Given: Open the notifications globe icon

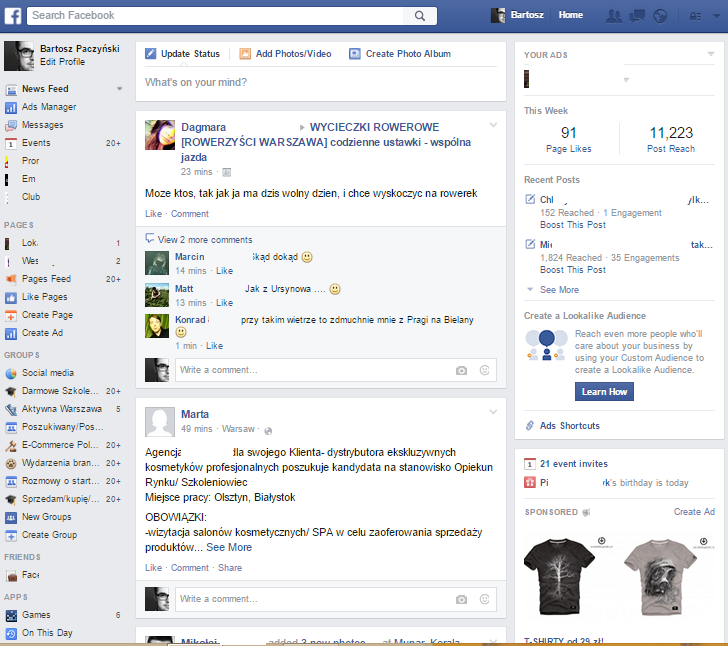Looking at the screenshot, I should (660, 16).
